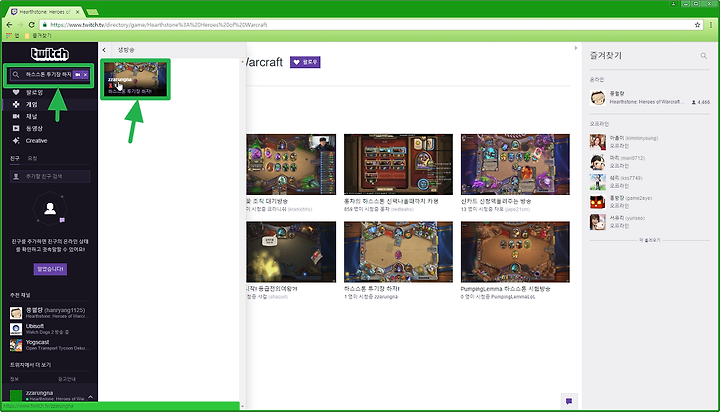This screenshot has width=720, height=412.
Task: Click the viewer count 4,466 beside the online channel
Action: pyautogui.click(x=701, y=102)
